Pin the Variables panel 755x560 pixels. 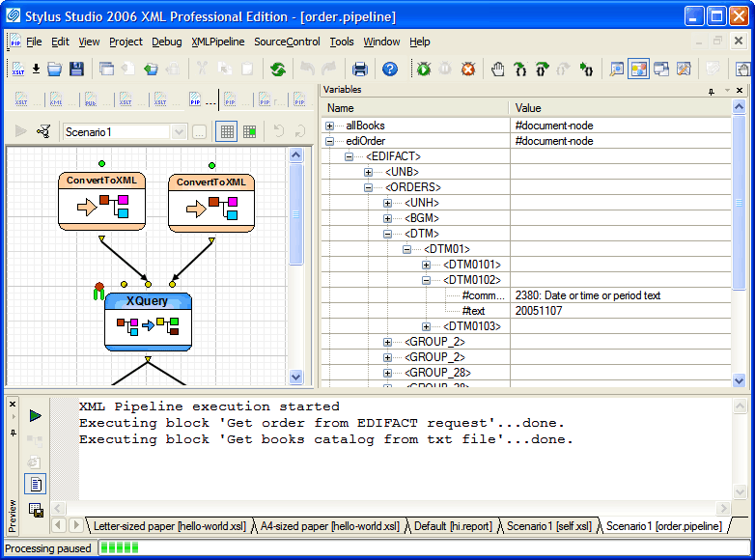(712, 91)
